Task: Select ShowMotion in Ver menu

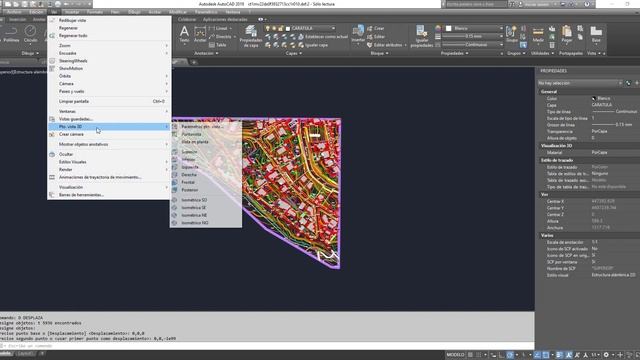Action: coord(109,69)
